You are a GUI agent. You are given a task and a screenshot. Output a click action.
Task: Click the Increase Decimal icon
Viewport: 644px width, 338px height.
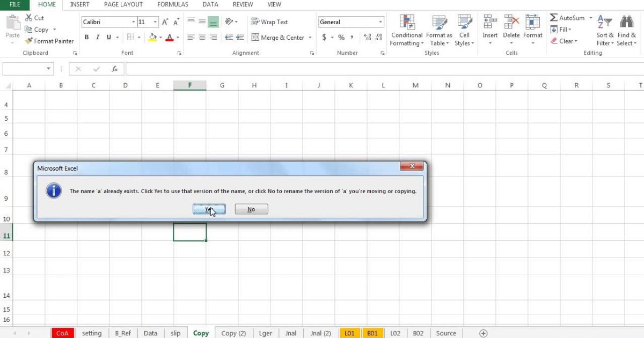367,38
